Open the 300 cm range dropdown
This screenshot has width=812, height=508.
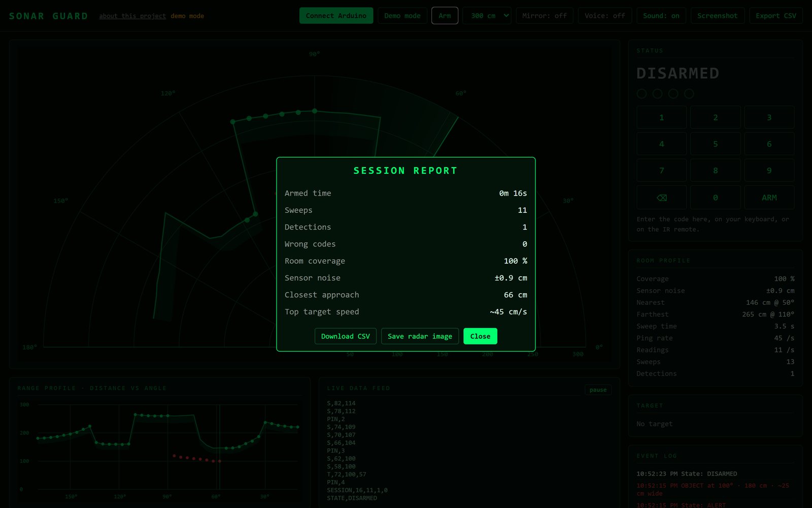(x=487, y=16)
